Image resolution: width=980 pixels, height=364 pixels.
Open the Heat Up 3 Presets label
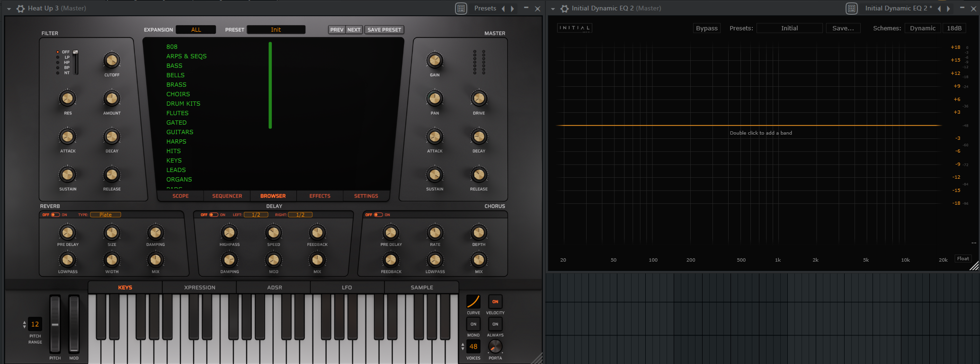(485, 9)
